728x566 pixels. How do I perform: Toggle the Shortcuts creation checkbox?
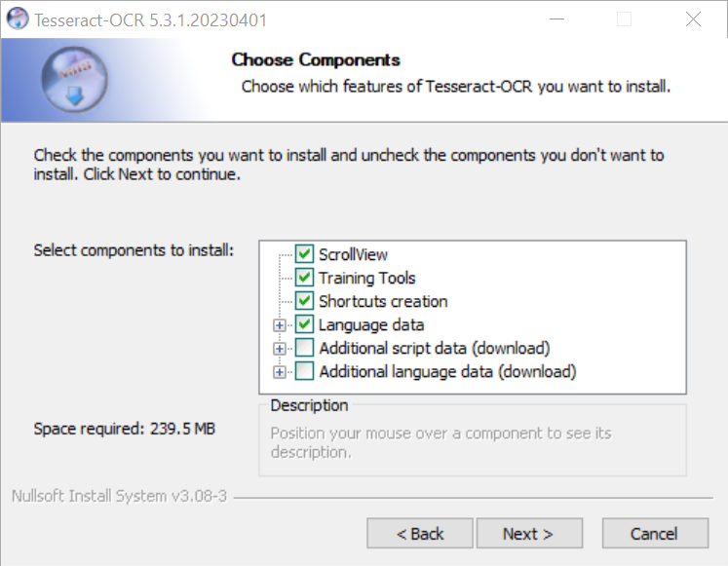tap(304, 301)
